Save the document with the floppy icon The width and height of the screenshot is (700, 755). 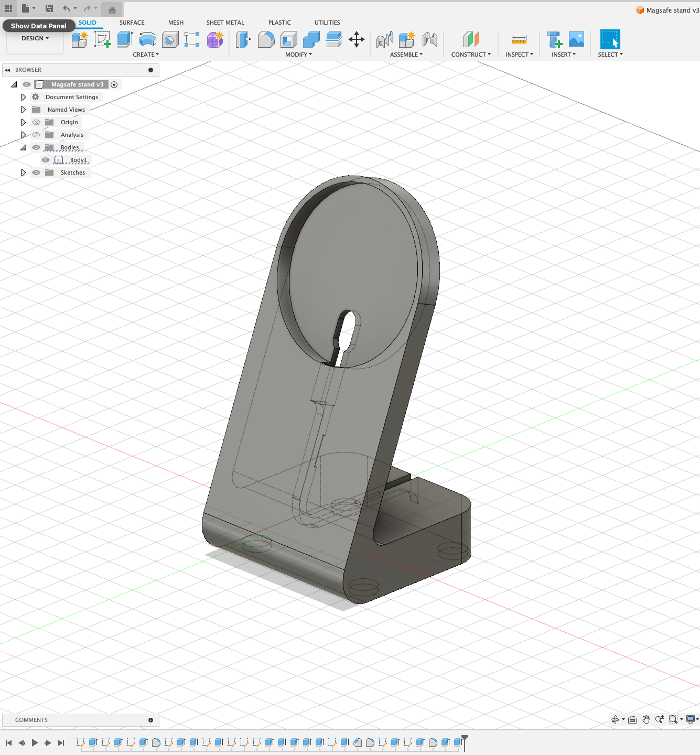[49, 8]
